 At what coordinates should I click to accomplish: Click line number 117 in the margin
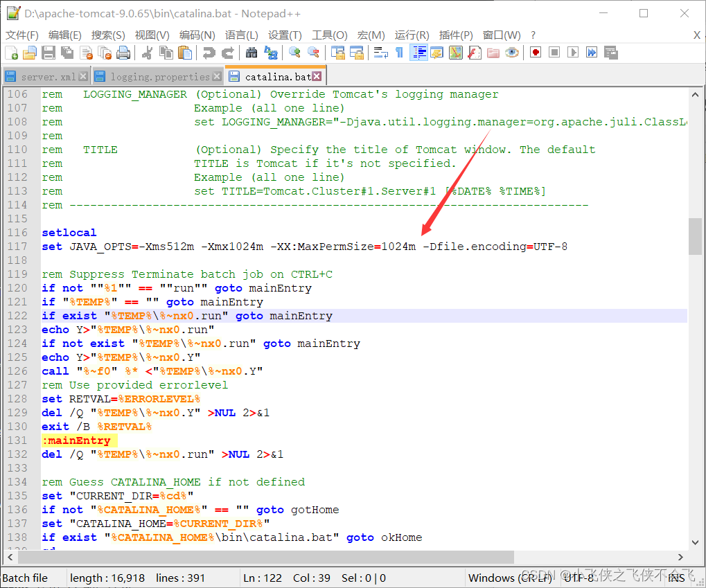click(x=17, y=247)
